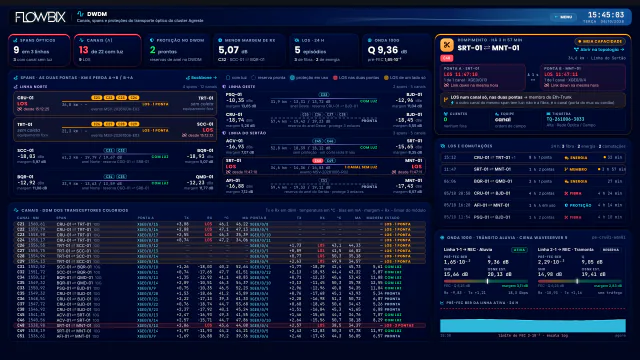Image resolution: width=640 pixels, height=360 pixels.
Task: Toggle the 'LOS nas duas pontas' legend filter
Action: click(356, 78)
